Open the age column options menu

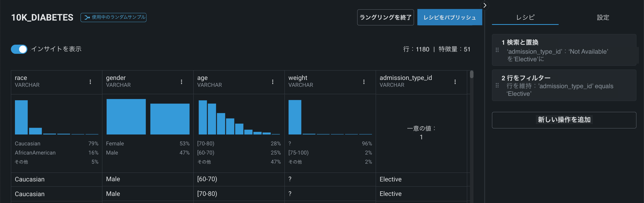(273, 82)
